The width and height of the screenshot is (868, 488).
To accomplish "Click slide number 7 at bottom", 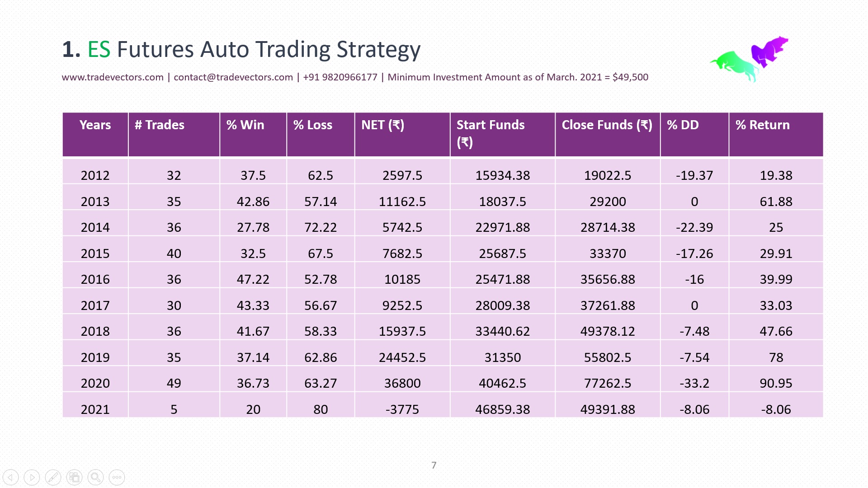I will (x=434, y=465).
